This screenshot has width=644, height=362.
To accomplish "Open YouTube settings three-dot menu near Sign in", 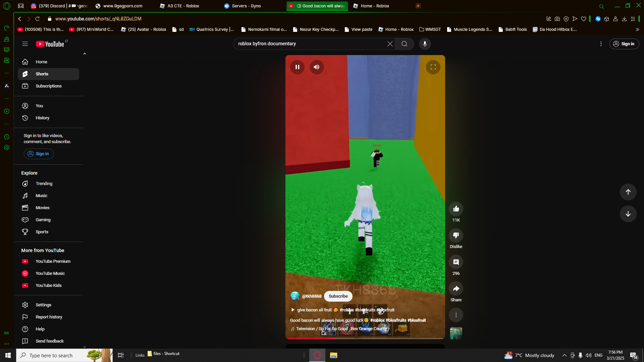I will click(601, 44).
